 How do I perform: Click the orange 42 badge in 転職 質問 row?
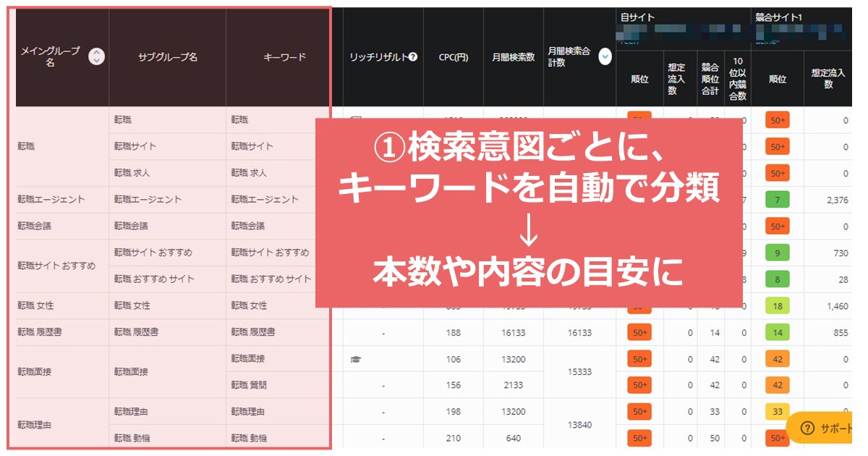coord(777,385)
